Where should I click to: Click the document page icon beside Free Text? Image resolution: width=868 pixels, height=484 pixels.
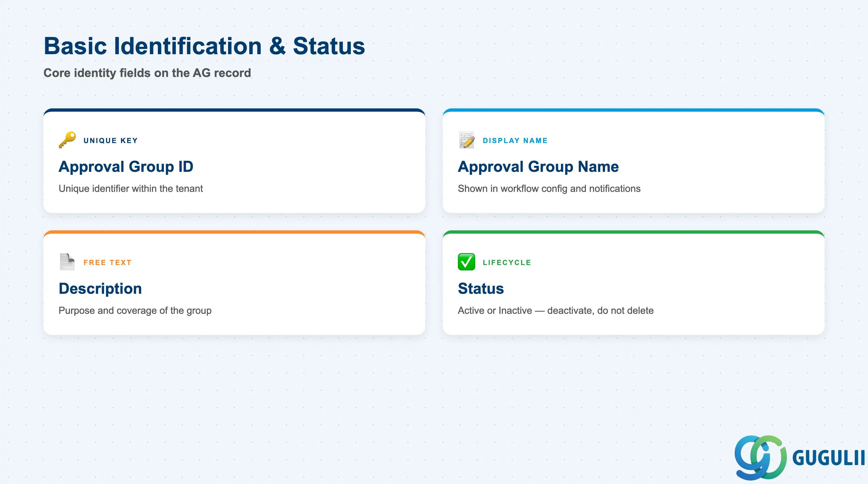coord(67,262)
